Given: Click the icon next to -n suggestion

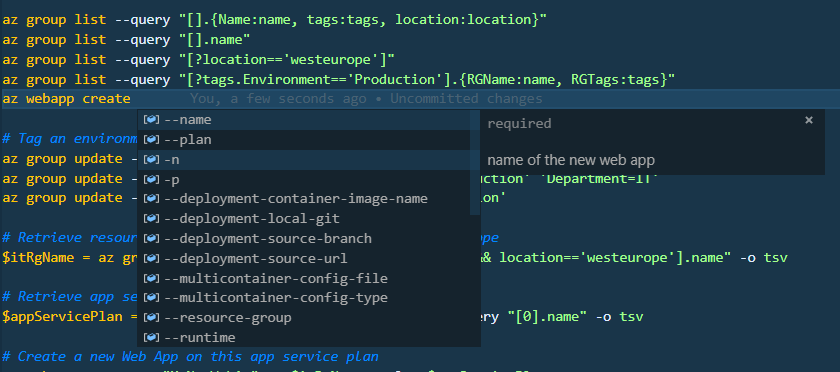Looking at the screenshot, I should [x=152, y=160].
